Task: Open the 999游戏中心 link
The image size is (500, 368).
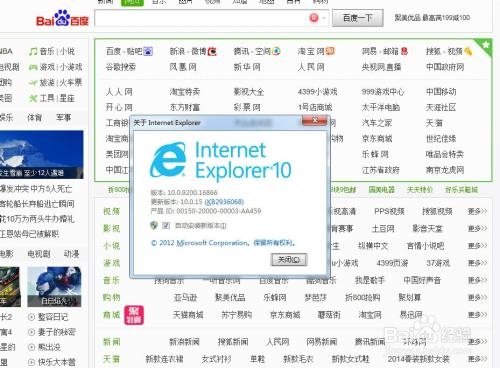Action: (x=383, y=92)
